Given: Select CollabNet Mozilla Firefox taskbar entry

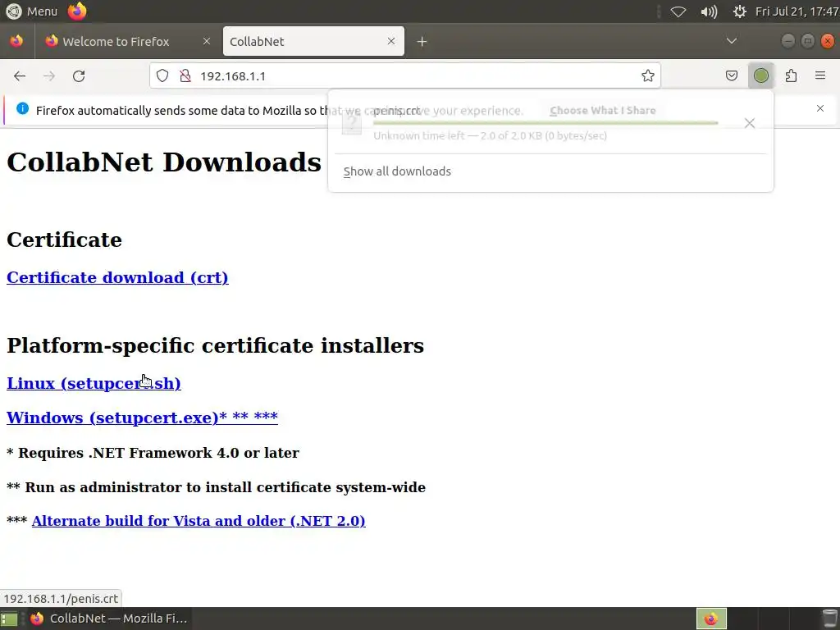Looking at the screenshot, I should pos(108,619).
